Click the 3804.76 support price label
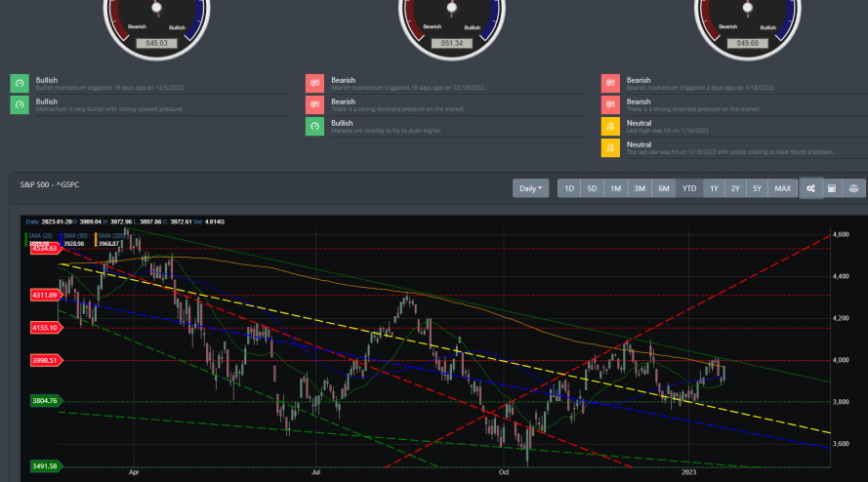The width and height of the screenshot is (868, 482). click(x=46, y=401)
